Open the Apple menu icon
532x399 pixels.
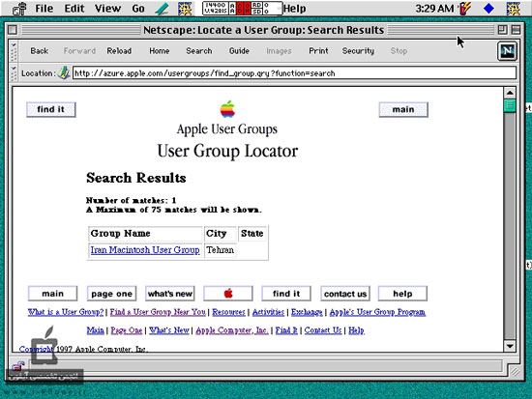[x=19, y=9]
